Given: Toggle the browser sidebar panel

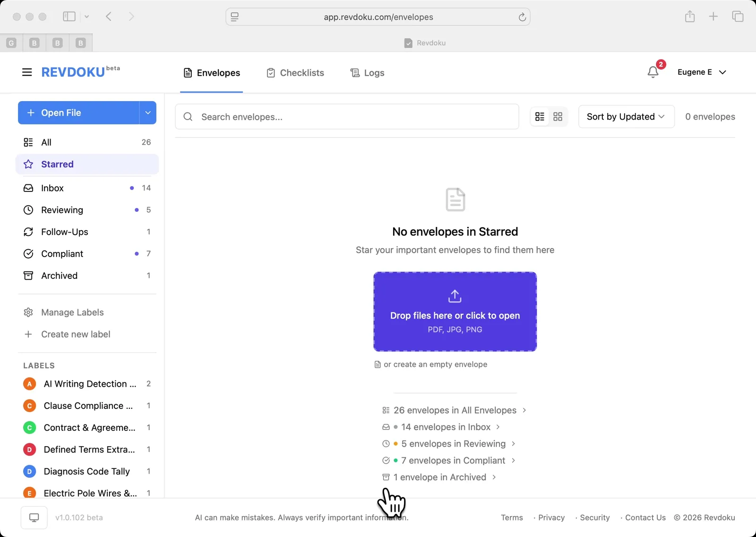Looking at the screenshot, I should click(x=69, y=16).
